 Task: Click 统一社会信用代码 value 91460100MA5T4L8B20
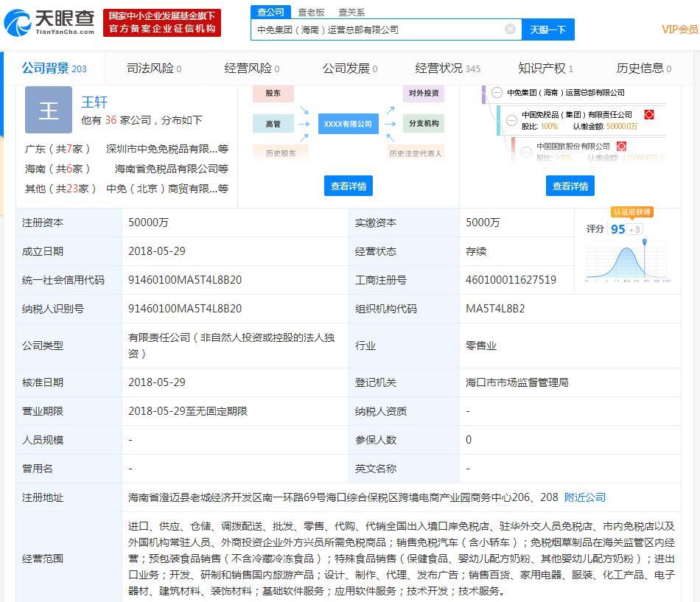pos(185,280)
